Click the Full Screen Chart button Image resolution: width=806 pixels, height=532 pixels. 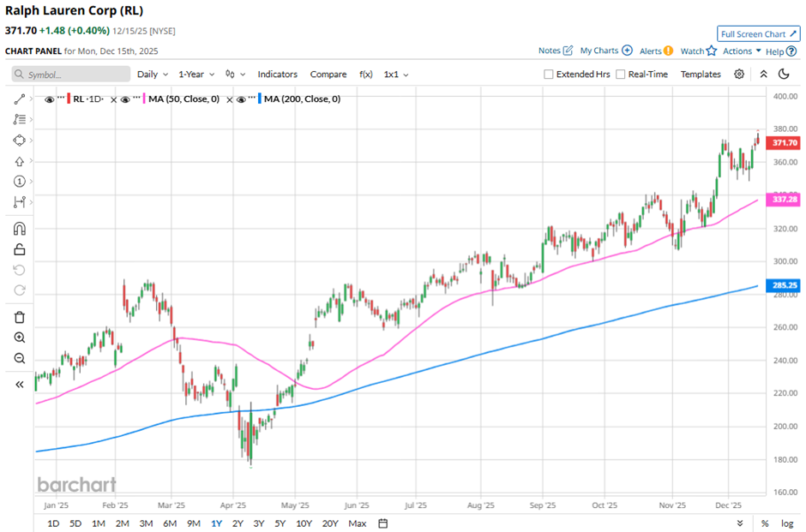[758, 34]
